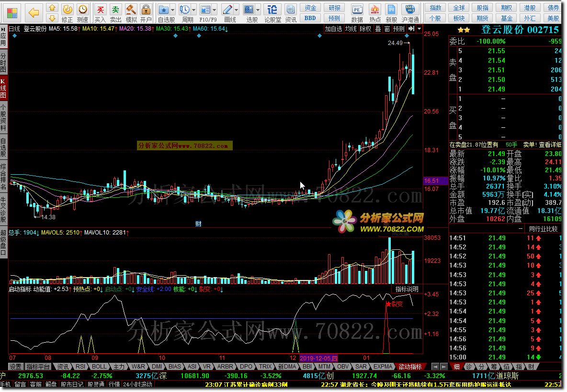Image resolution: width=567 pixels, height=392 pixels.
Task: Open the chart header dropdown triangle
Action: click(x=419, y=29)
